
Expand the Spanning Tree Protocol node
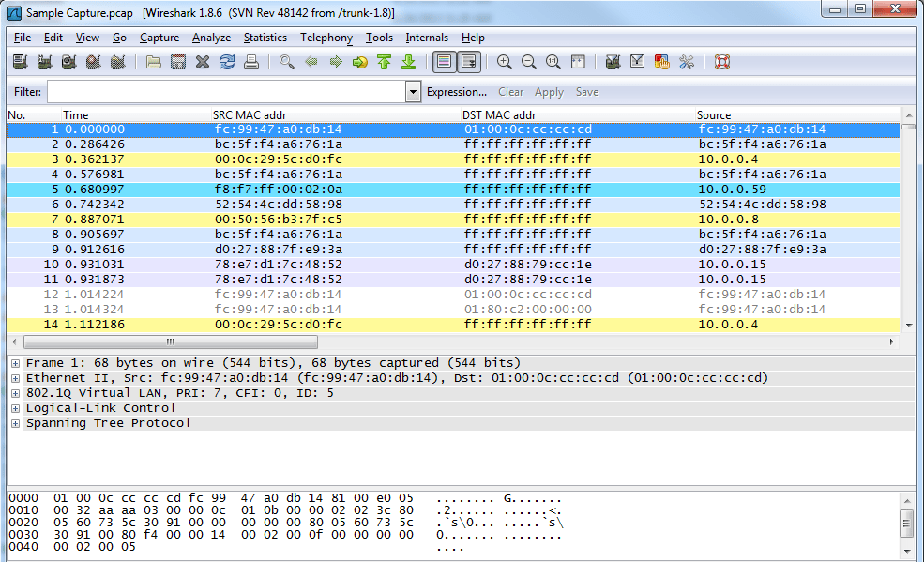pos(15,423)
